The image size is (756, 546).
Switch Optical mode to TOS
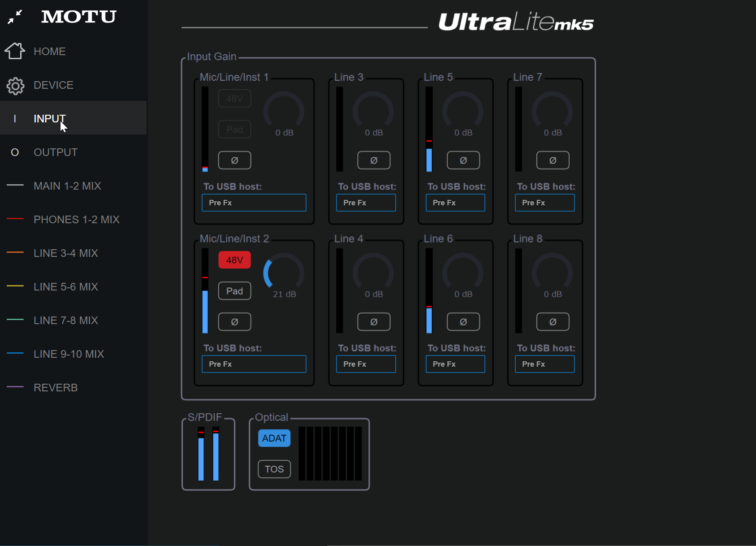point(274,469)
